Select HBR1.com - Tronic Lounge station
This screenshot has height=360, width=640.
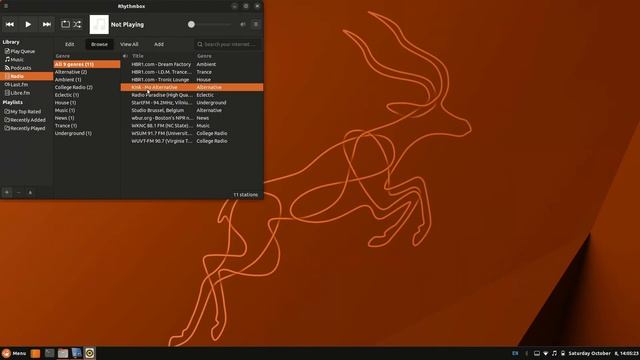pos(192,80)
